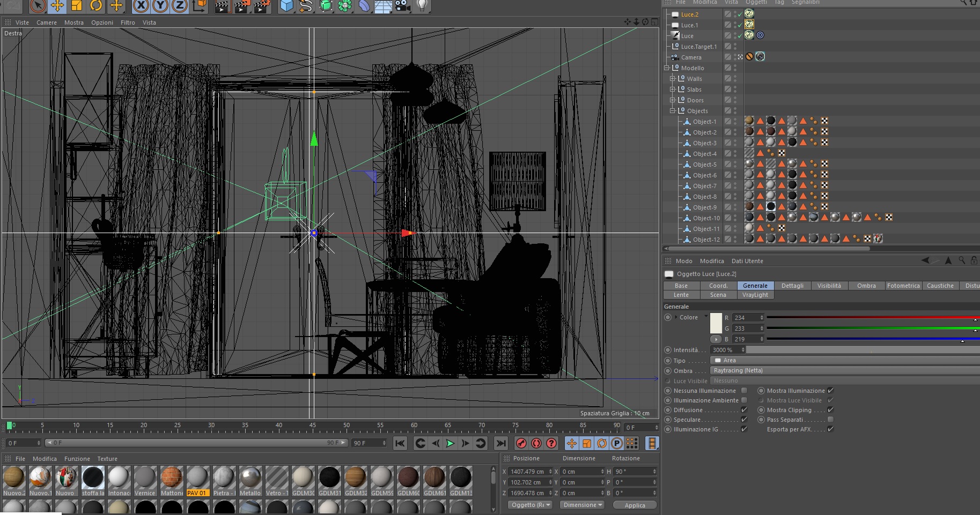The width and height of the screenshot is (980, 515).
Task: Open the Dati Utente menu
Action: tap(747, 261)
